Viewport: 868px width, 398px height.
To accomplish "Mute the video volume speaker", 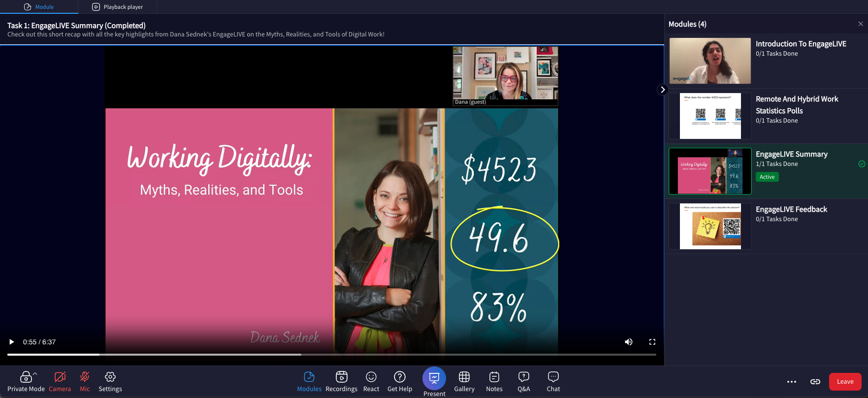I will [x=629, y=342].
